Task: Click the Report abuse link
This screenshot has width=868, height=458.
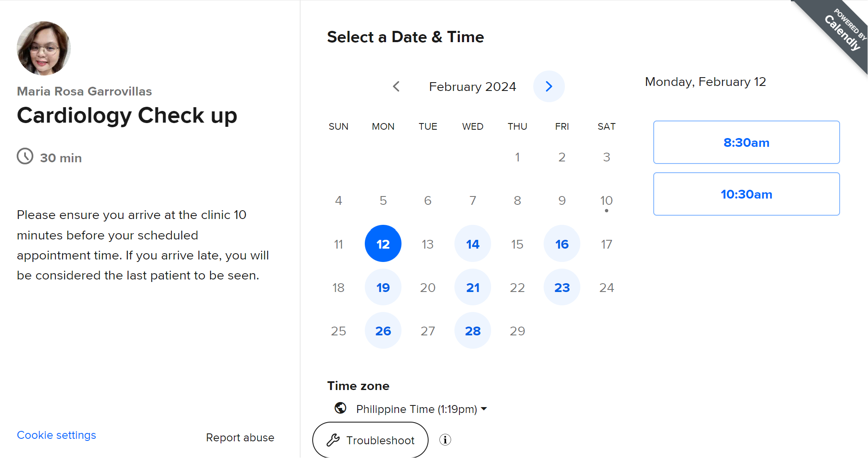Action: pos(240,438)
